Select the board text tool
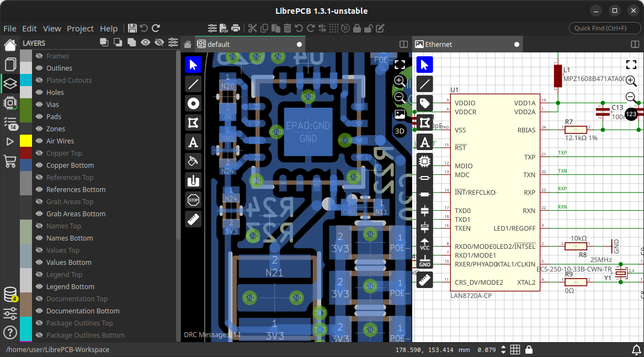 pos(193,142)
